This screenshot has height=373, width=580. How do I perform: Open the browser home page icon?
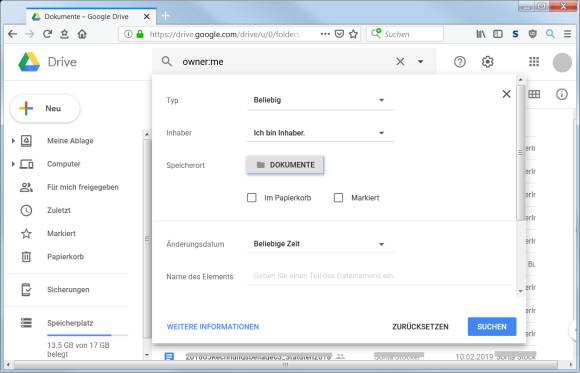click(x=82, y=34)
